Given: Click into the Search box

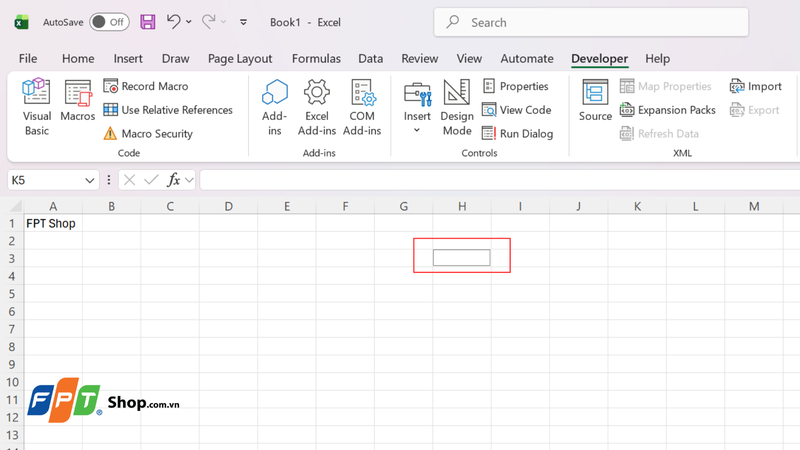Looking at the screenshot, I should pyautogui.click(x=591, y=22).
